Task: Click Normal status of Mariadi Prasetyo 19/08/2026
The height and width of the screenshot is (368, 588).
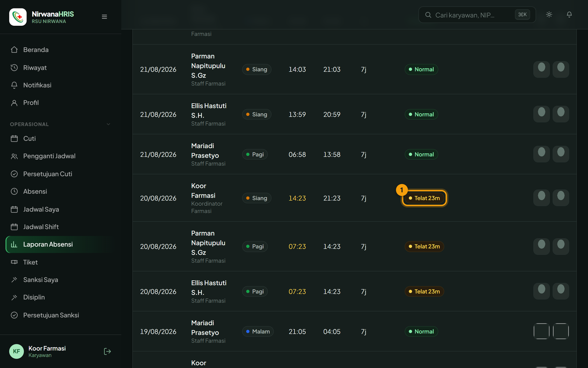Action: click(421, 332)
